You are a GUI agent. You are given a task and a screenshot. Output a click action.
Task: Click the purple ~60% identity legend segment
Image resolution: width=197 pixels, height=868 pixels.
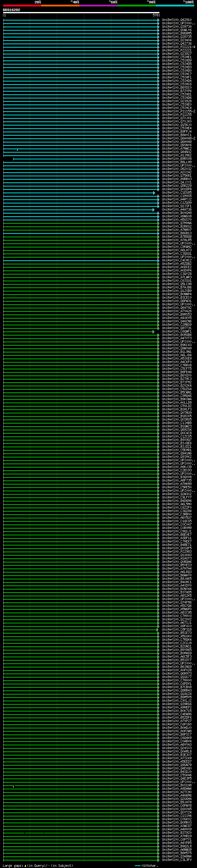(99, 6)
